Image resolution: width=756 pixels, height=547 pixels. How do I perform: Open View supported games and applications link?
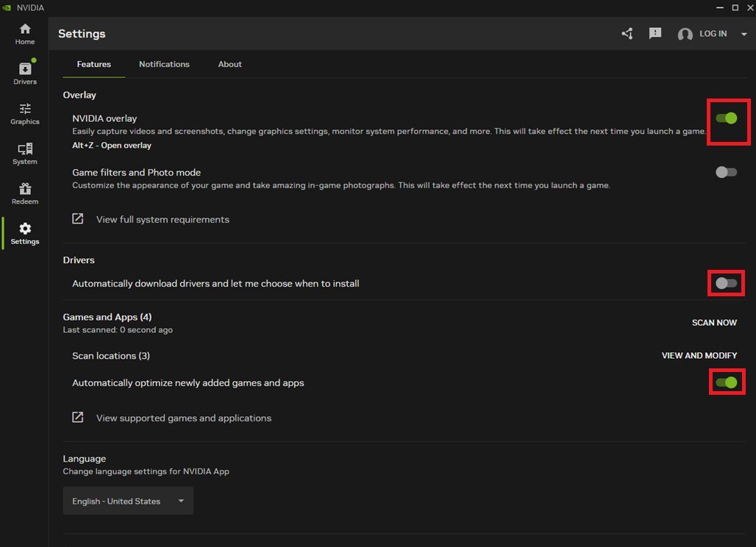click(184, 418)
